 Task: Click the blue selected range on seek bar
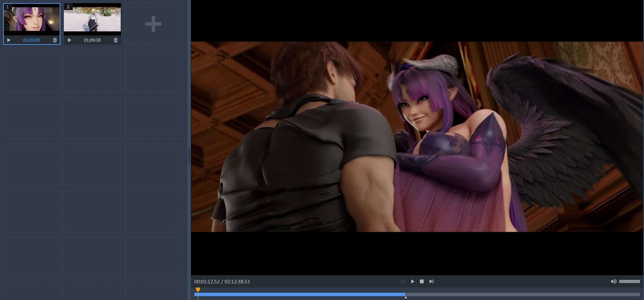coord(300,294)
